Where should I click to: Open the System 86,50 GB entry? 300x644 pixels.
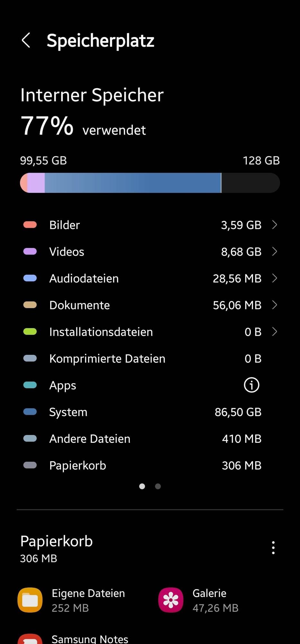click(150, 412)
